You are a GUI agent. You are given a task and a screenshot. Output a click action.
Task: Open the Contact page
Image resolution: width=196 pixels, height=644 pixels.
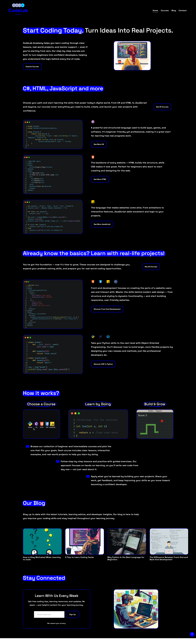[x=183, y=11]
